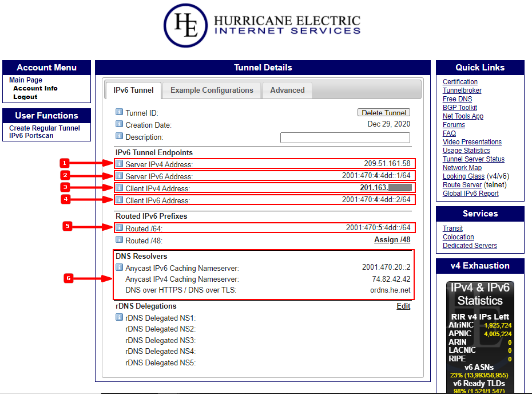The height and width of the screenshot is (394, 532).
Task: Open the Dedicated Servers link
Action: click(470, 246)
